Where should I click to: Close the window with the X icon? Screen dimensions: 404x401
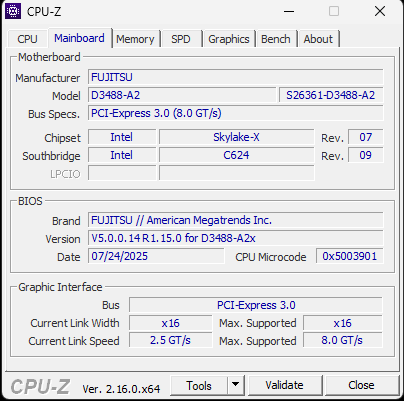[x=380, y=11]
